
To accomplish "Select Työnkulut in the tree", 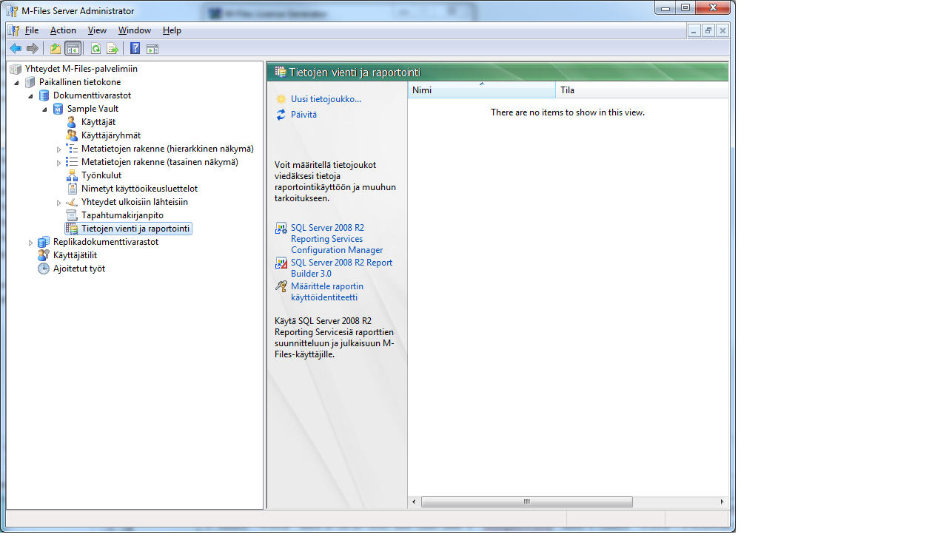I will 101,175.
